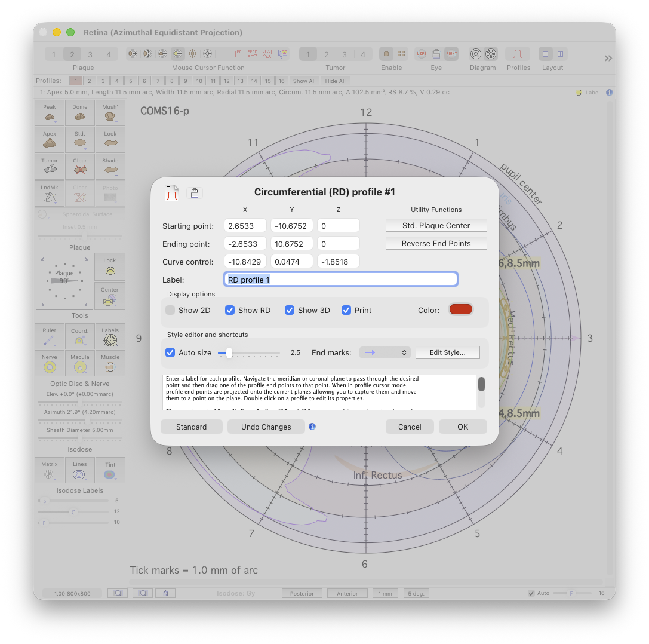
Task: Click the Profiles toolbar icon
Action: pos(518,54)
